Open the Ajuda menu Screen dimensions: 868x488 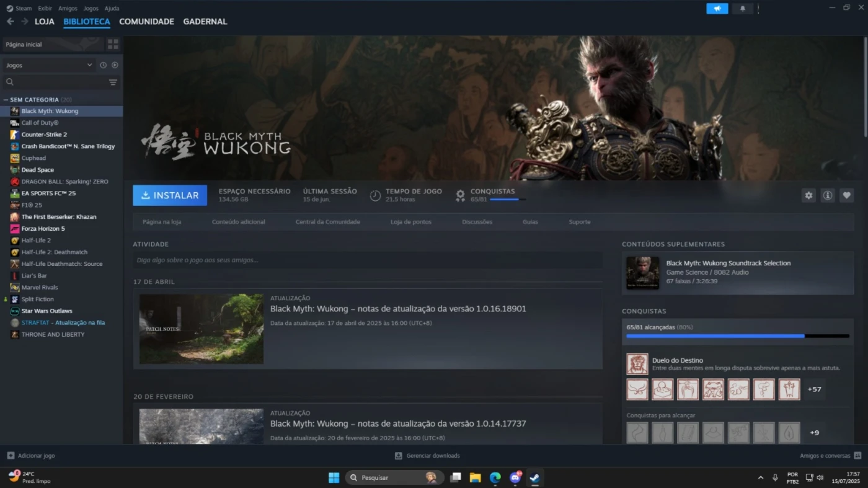click(112, 8)
